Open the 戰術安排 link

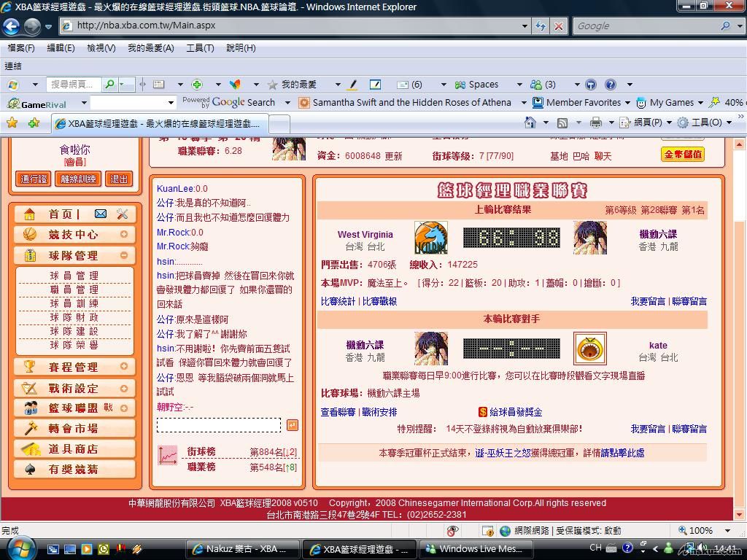tap(379, 412)
